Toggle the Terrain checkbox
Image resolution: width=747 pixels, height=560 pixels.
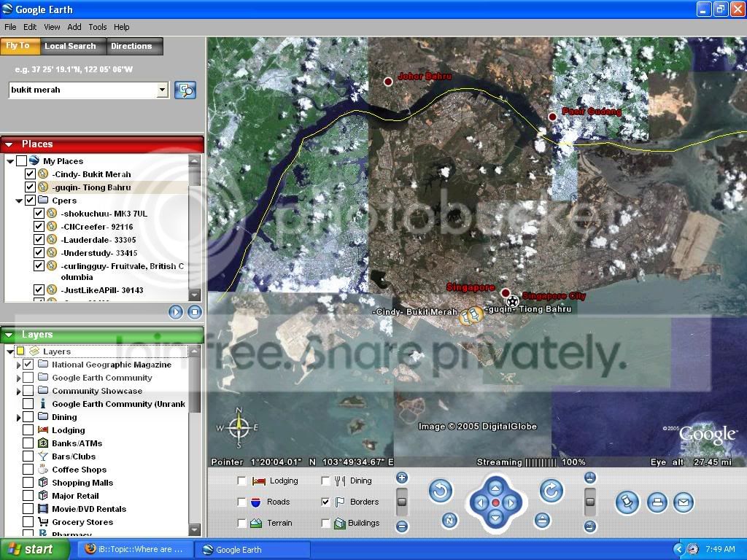click(x=241, y=523)
